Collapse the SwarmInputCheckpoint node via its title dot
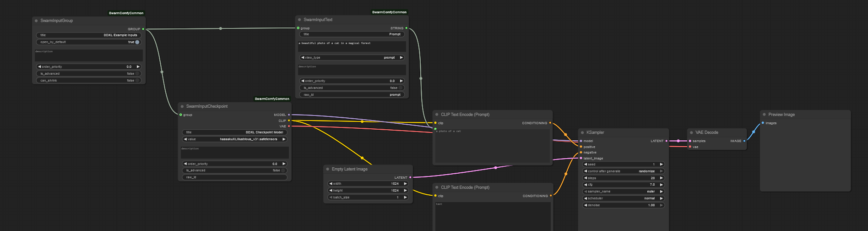 point(182,106)
